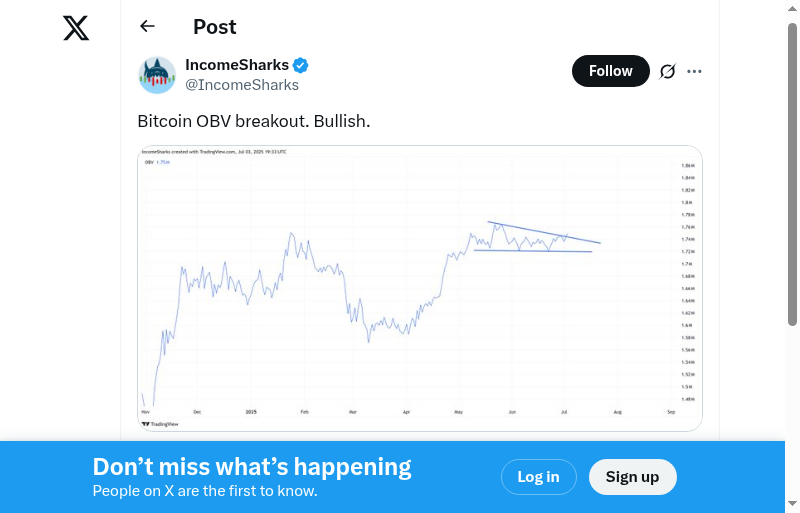
Task: Click the "People on X are the first to know" text
Action: 205,491
